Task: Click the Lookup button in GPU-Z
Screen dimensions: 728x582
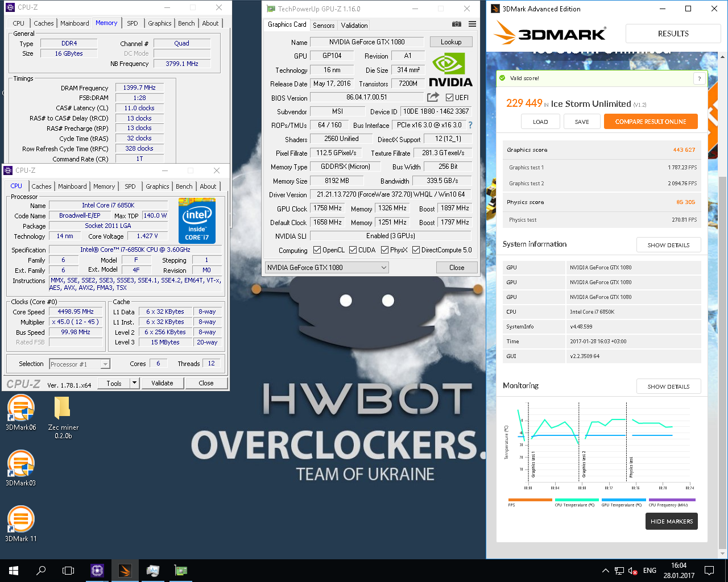Action: (451, 42)
